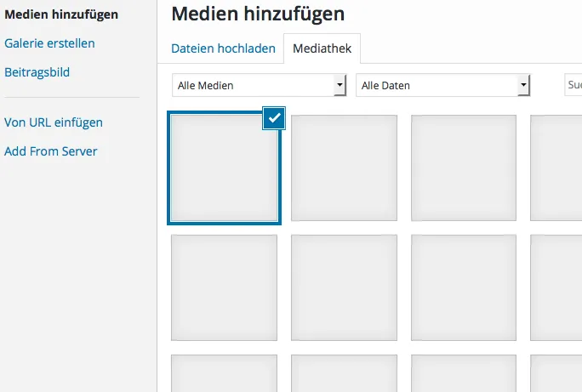This screenshot has width=582, height=392.
Task: Select first thumbnail in second row
Action: tap(224, 287)
